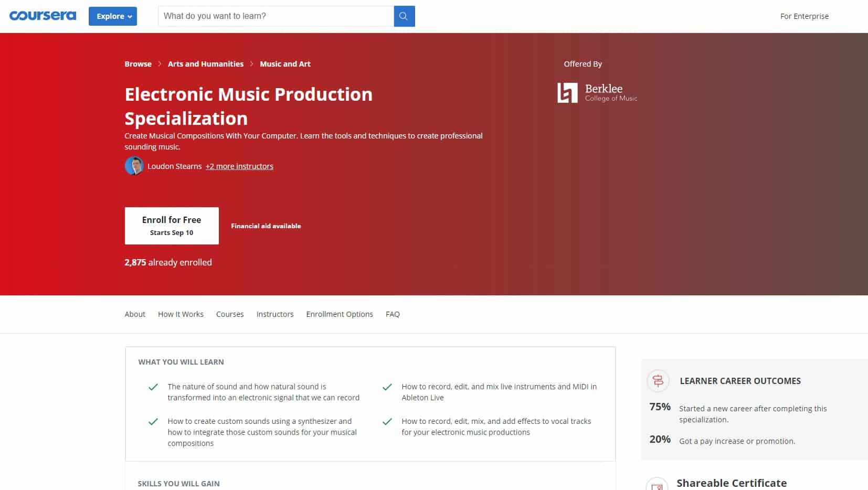Open the FAQ tab
This screenshot has height=490, width=868.
(393, 314)
